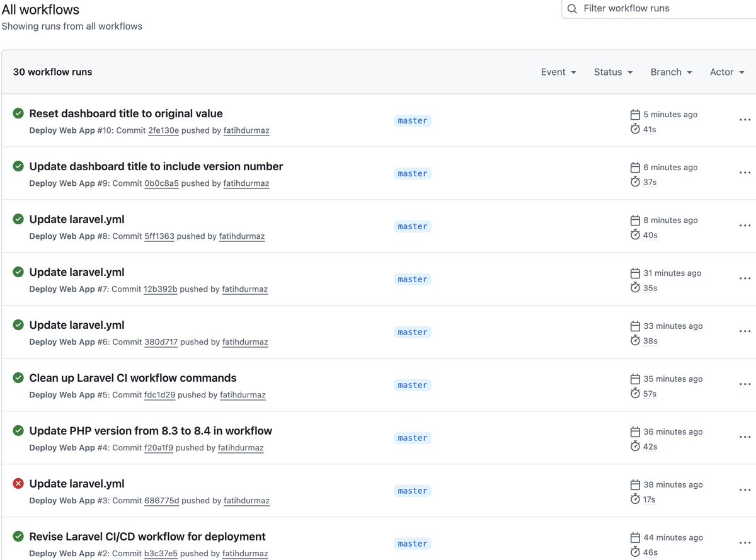756x560 pixels.
Task: Open Update laravel.yml title of run #6
Action: (77, 325)
